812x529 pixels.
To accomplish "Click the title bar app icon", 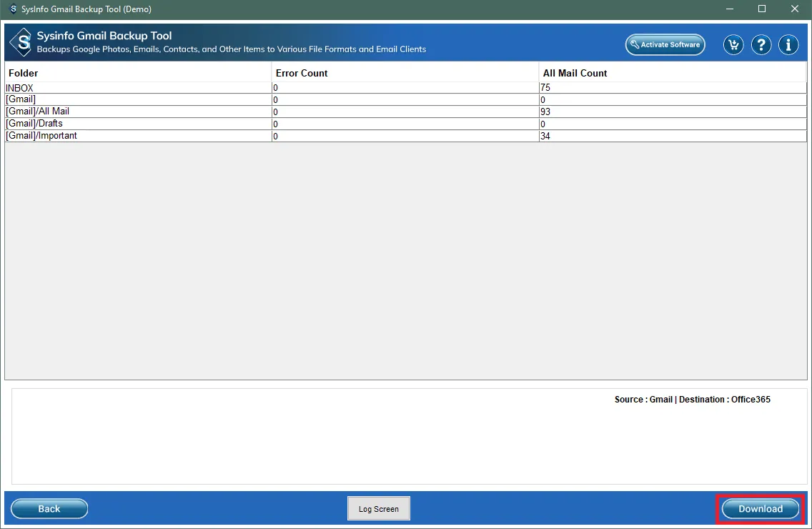I will 13,9.
